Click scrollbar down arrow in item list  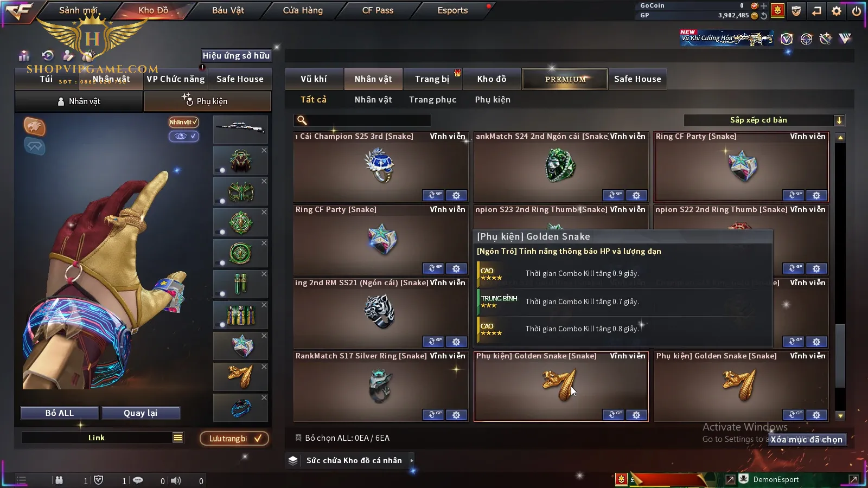[x=840, y=416]
